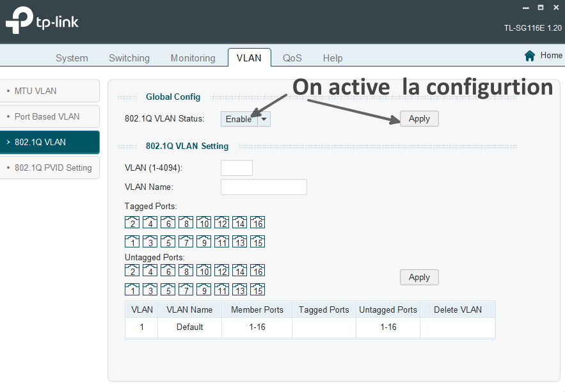The width and height of the screenshot is (565, 392).
Task: Toggle untagged port 5
Action: [x=168, y=290]
